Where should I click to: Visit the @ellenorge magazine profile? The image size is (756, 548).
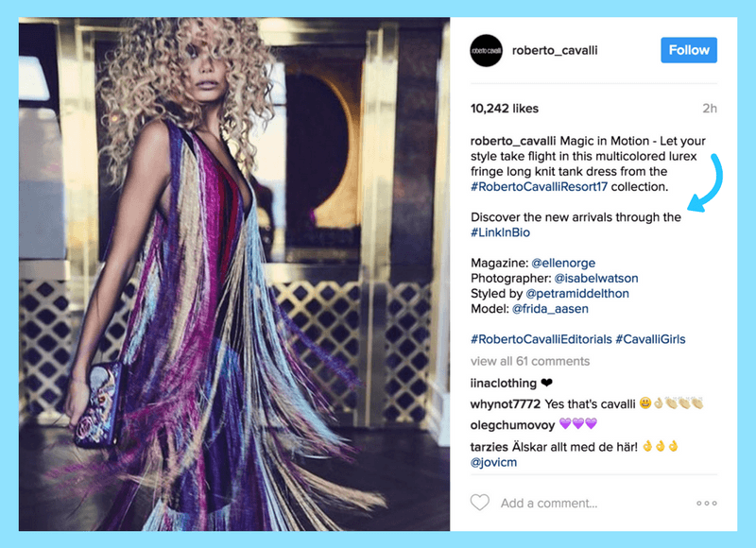563,263
